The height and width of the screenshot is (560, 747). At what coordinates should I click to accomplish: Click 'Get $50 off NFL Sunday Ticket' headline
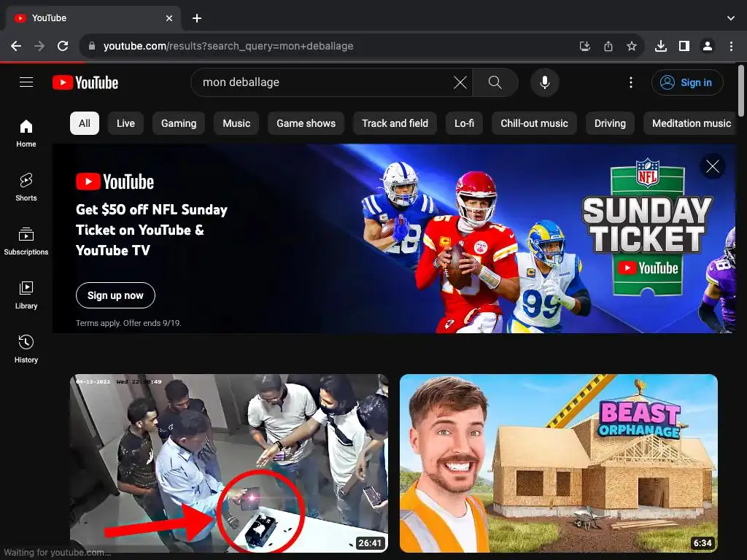coord(152,230)
